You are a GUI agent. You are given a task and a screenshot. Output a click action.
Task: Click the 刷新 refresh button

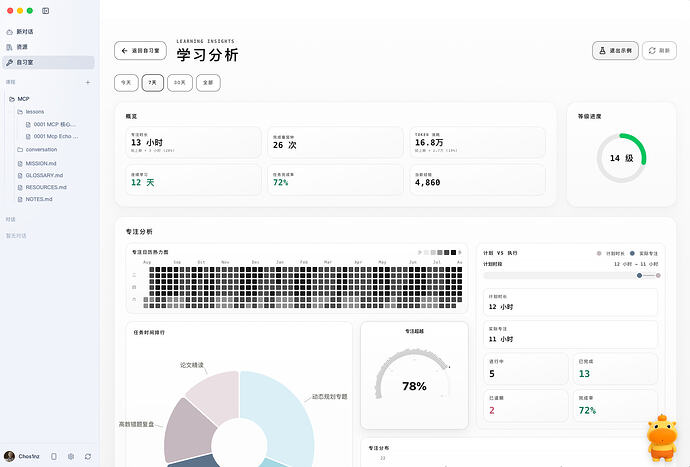point(659,51)
